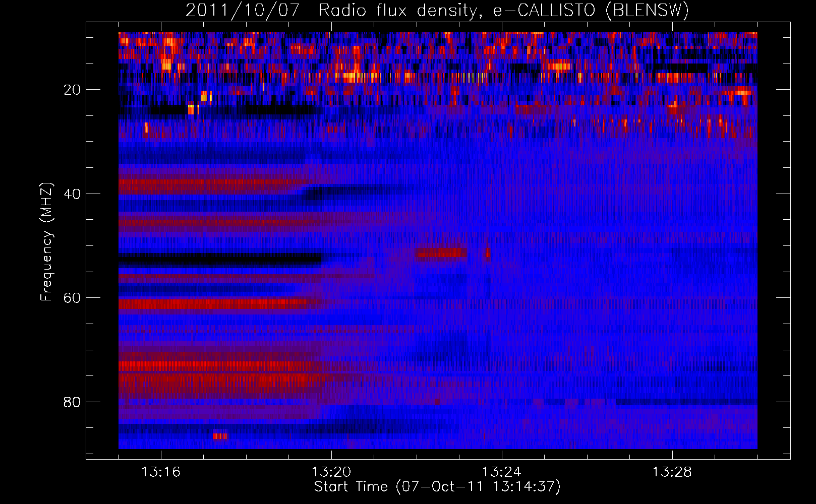Click the 80 MHz frequency tick label
Image resolution: width=816 pixels, height=504 pixels.
tap(72, 402)
